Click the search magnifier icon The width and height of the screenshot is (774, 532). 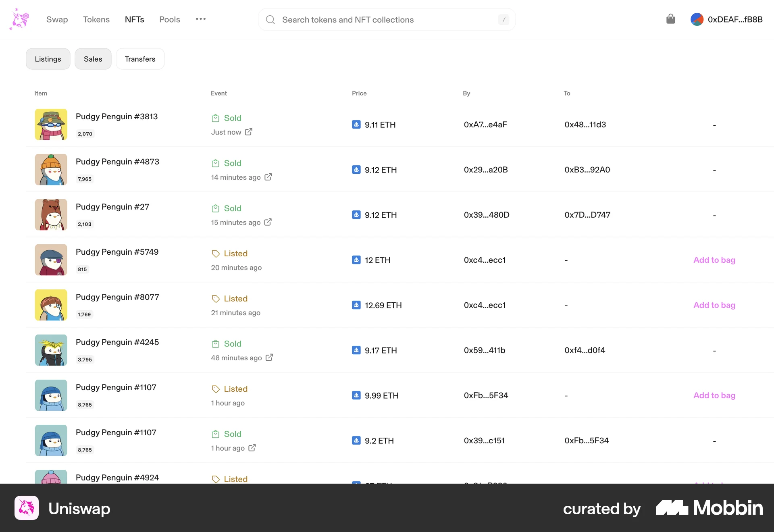pyautogui.click(x=270, y=19)
